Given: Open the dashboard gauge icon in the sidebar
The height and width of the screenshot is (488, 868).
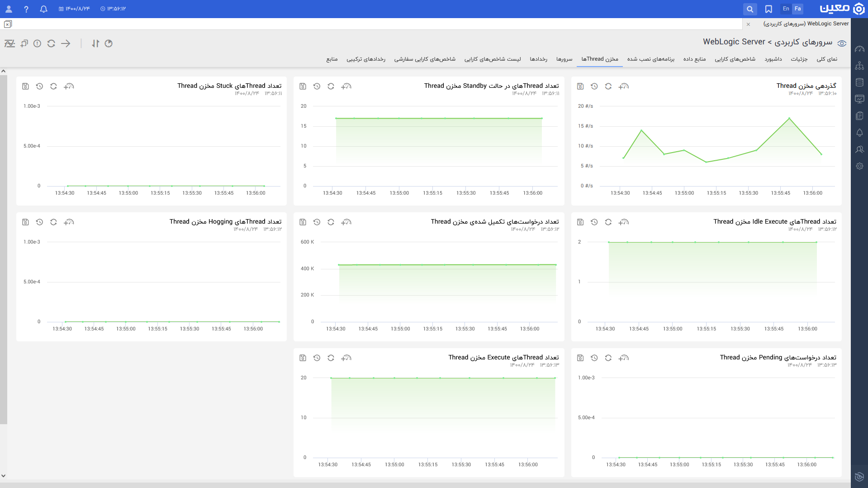Looking at the screenshot, I should point(859,49).
